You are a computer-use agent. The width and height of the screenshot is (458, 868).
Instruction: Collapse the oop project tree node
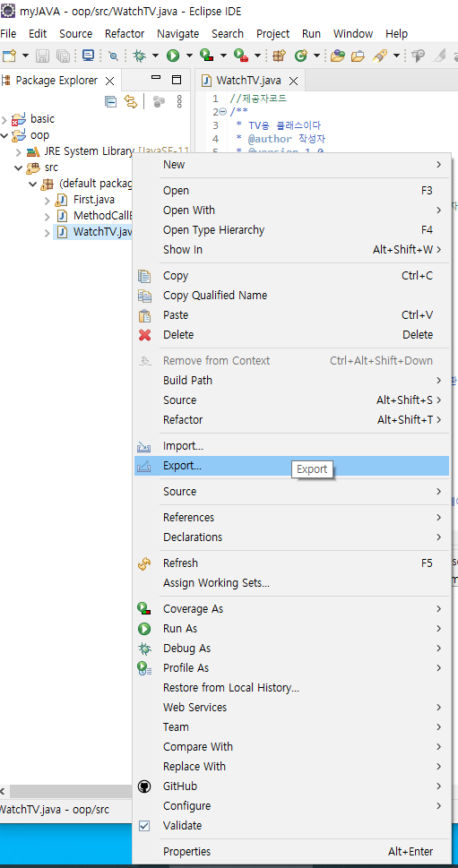(x=4, y=135)
